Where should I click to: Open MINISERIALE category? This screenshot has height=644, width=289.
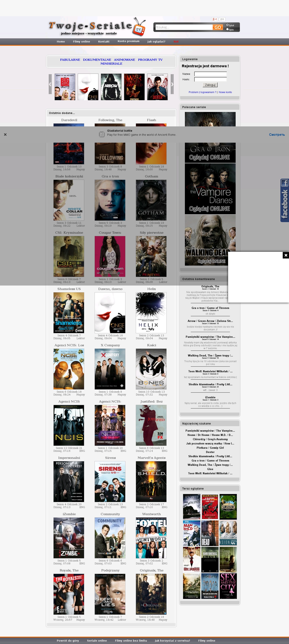(111, 63)
